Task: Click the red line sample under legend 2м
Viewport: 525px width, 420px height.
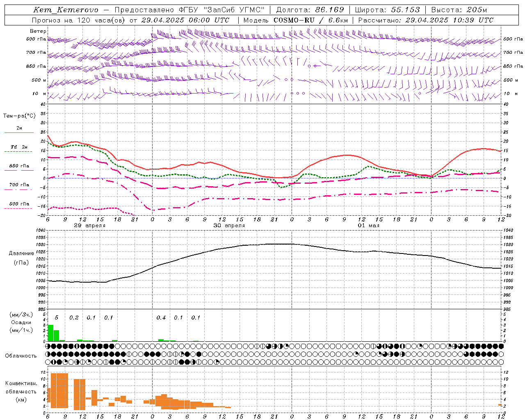Action: (19, 132)
